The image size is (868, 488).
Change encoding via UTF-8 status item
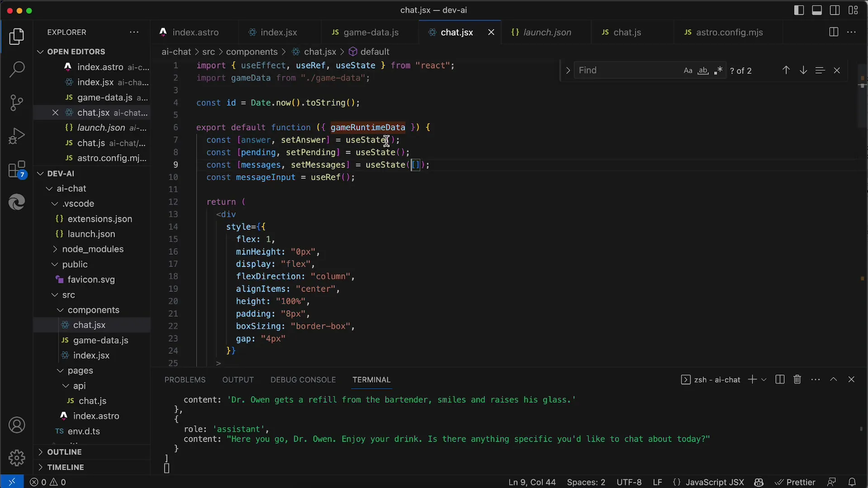(629, 482)
